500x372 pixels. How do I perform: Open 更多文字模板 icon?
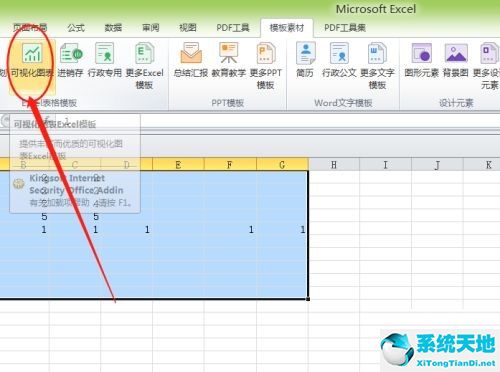[377, 66]
